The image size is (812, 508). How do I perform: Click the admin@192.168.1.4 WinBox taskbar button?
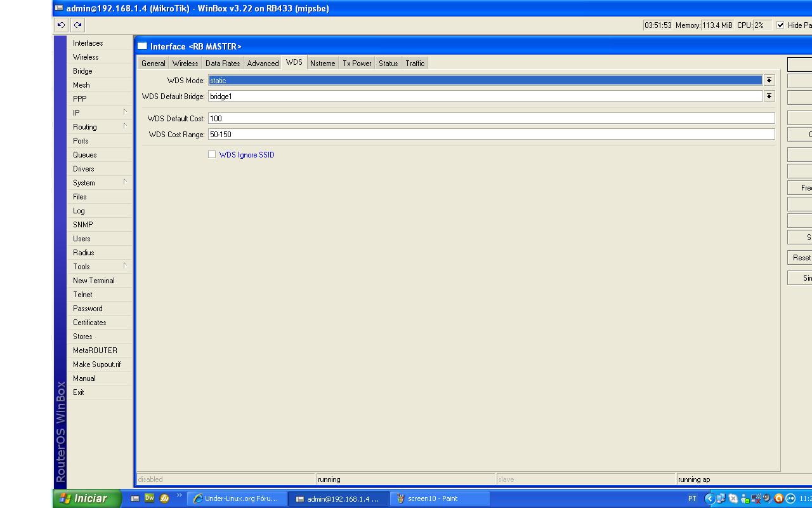pos(339,499)
